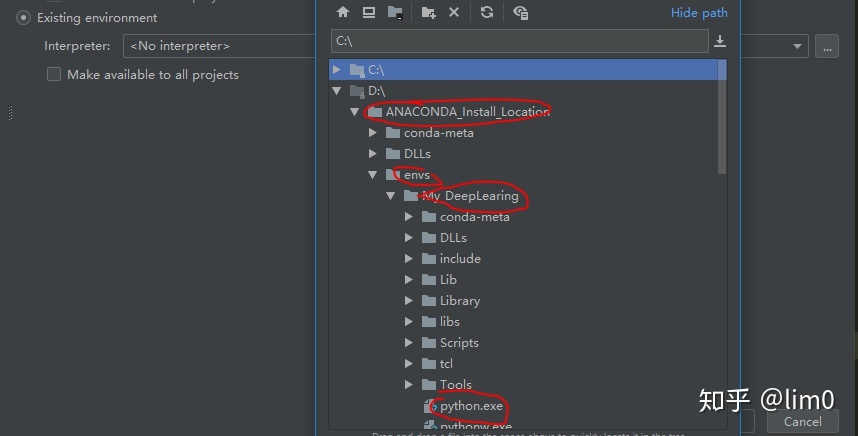858x436 pixels.
Task: Select the libs folder
Action: pos(450,322)
